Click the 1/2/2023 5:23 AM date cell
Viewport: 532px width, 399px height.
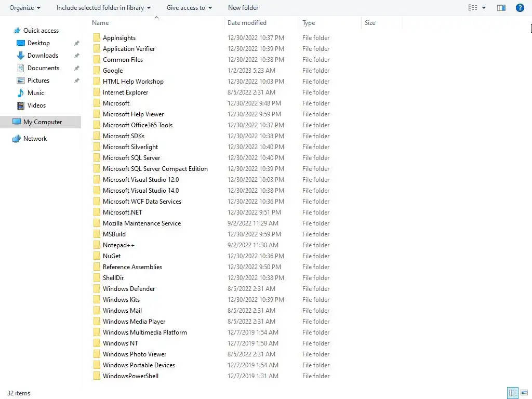[251, 70]
